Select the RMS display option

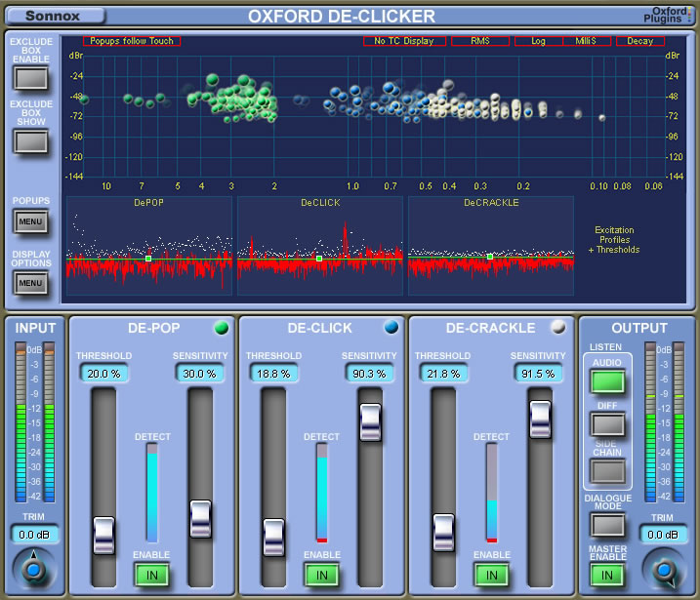pyautogui.click(x=480, y=41)
